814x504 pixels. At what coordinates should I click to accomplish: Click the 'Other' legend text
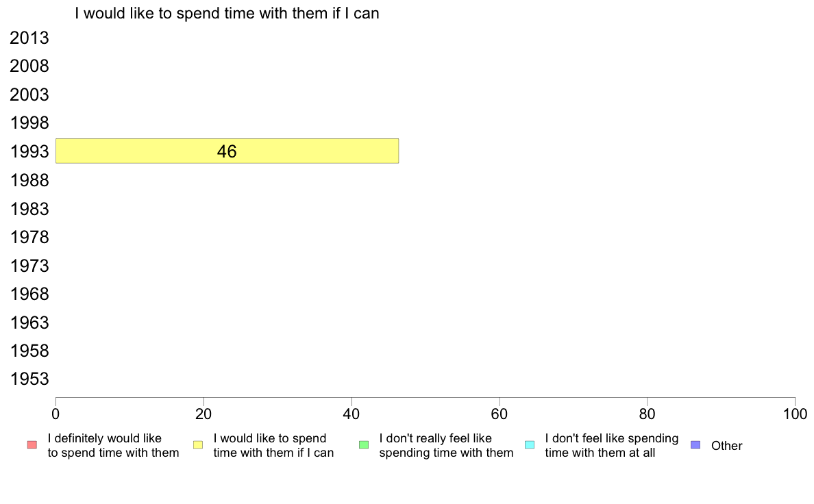726,446
